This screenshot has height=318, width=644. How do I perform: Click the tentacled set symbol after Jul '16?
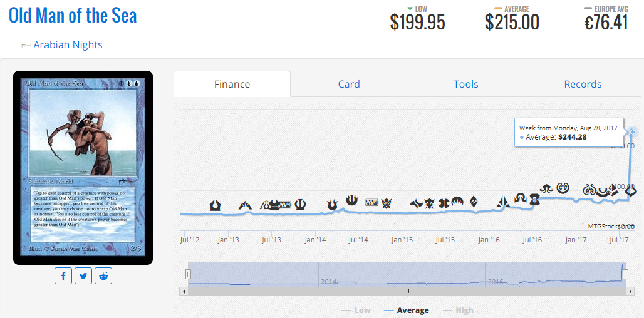click(x=546, y=188)
